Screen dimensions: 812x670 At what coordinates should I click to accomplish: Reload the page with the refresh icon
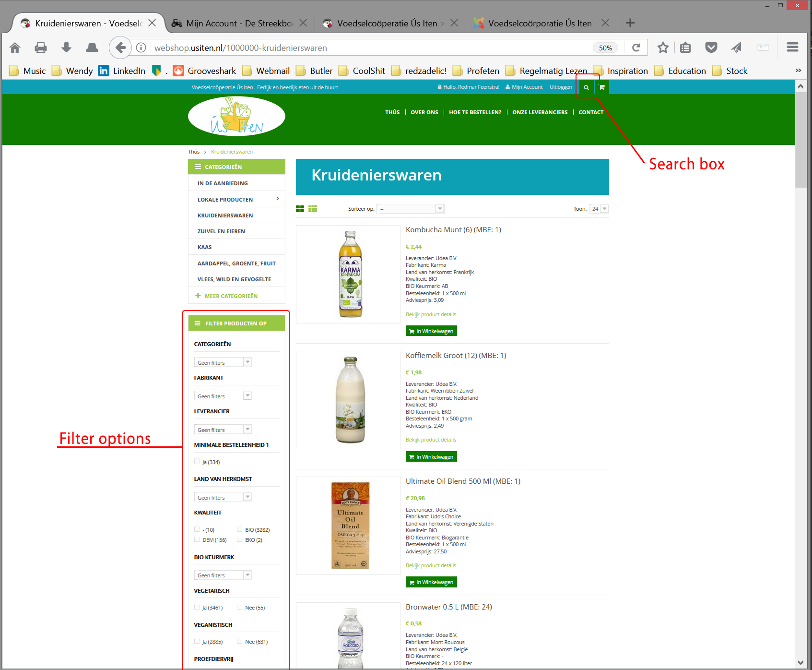coord(636,48)
